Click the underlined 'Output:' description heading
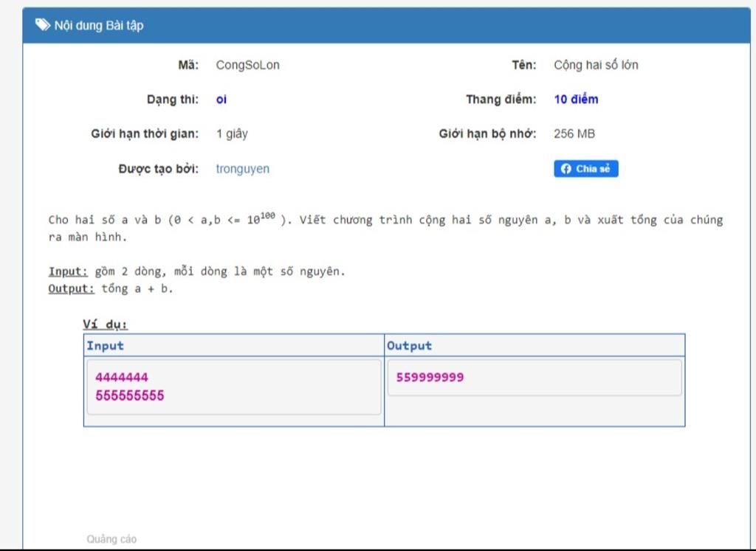Image resolution: width=756 pixels, height=551 pixels. (72, 288)
